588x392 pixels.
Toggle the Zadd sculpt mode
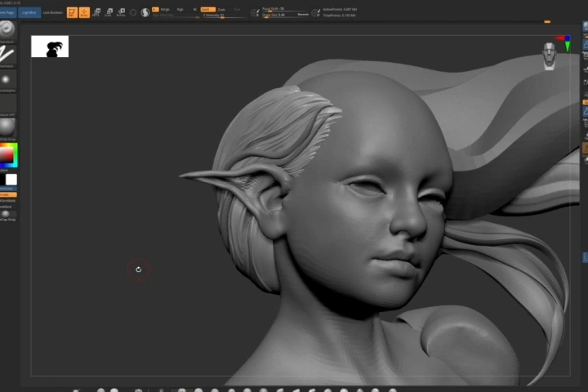point(207,9)
